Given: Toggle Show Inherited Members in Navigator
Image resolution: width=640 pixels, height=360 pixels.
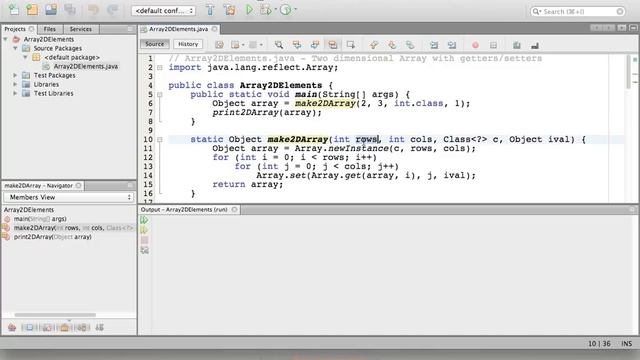Looking at the screenshot, I should tap(12, 327).
